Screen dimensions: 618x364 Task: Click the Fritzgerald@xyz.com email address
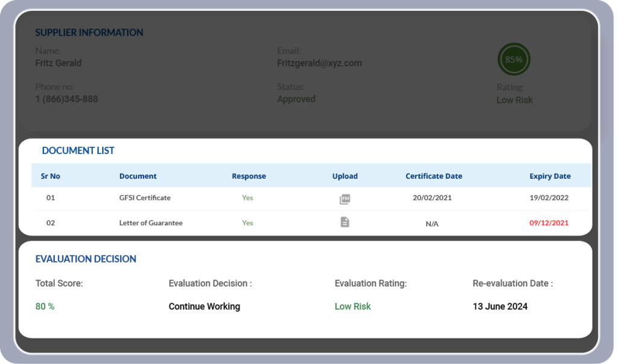(319, 63)
